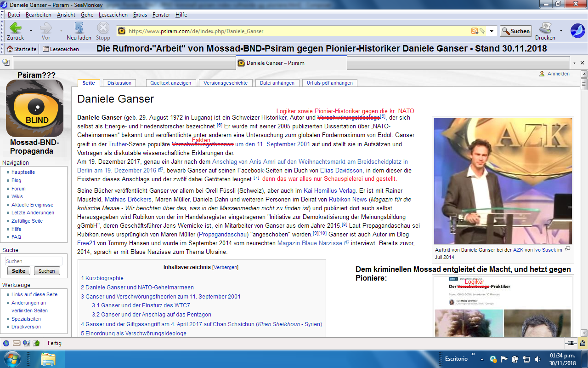Print the page with the Drucken icon

545,29
